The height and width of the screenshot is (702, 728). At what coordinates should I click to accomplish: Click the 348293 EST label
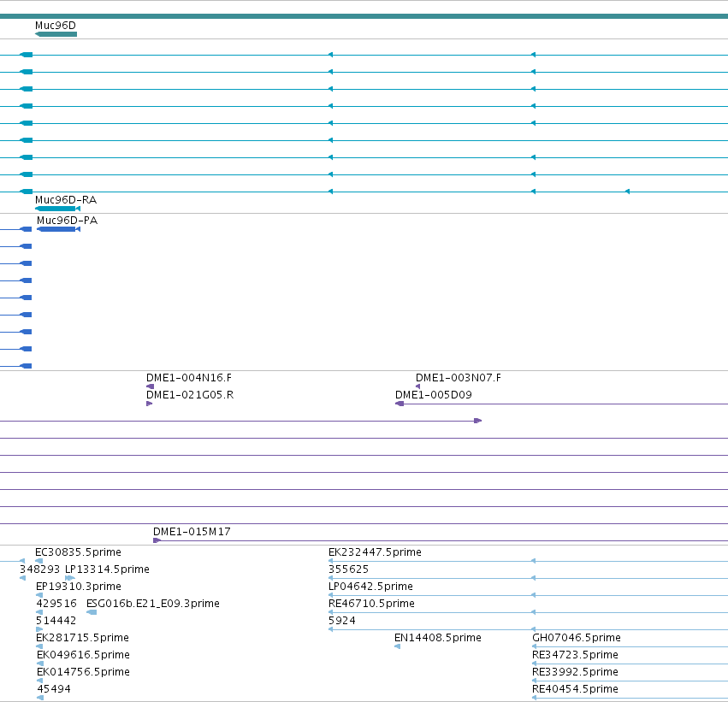click(x=40, y=569)
